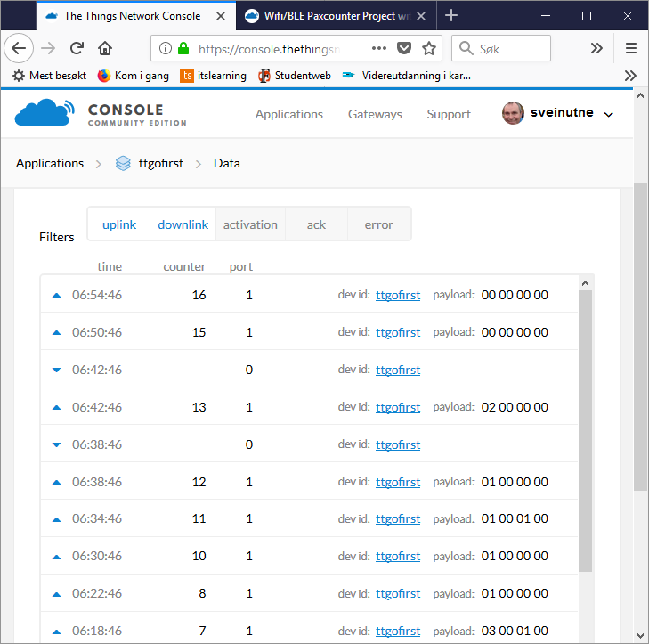The height and width of the screenshot is (644, 649).
Task: Open page actions three-dot menu
Action: pyautogui.click(x=378, y=48)
